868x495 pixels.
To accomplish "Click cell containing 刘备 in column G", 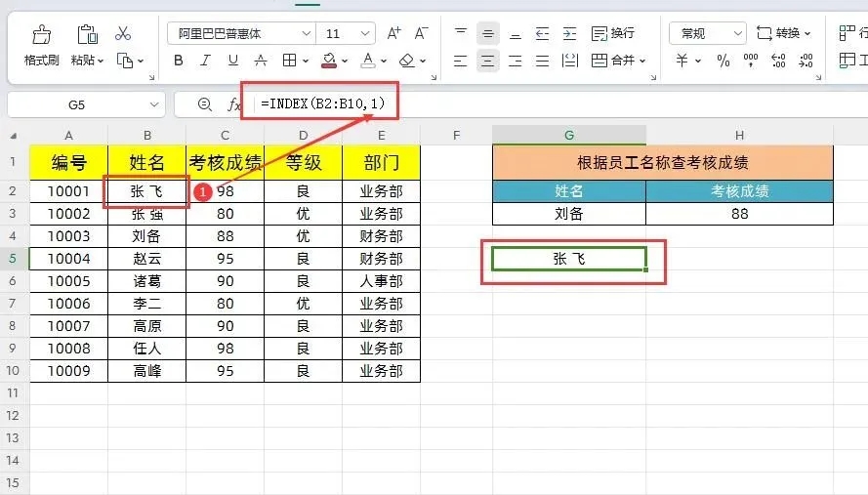I will click(x=569, y=214).
